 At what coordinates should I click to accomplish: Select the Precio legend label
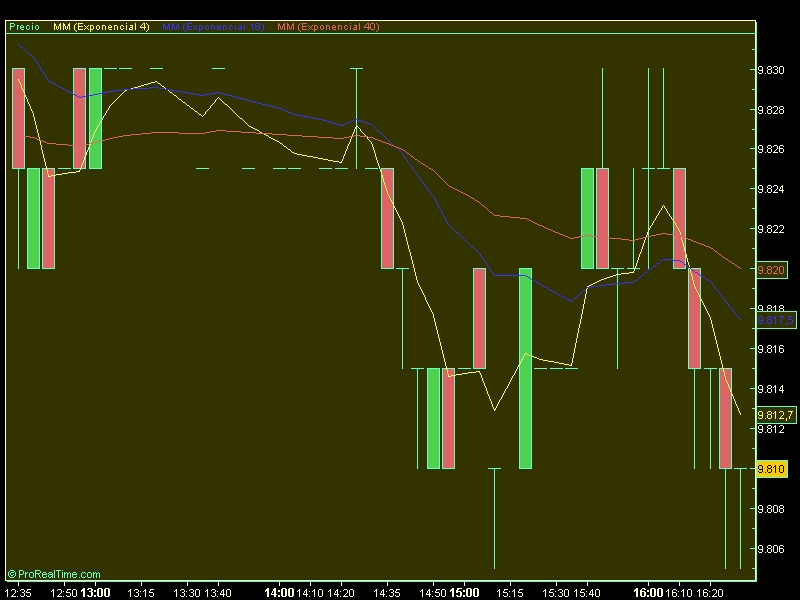(x=24, y=27)
